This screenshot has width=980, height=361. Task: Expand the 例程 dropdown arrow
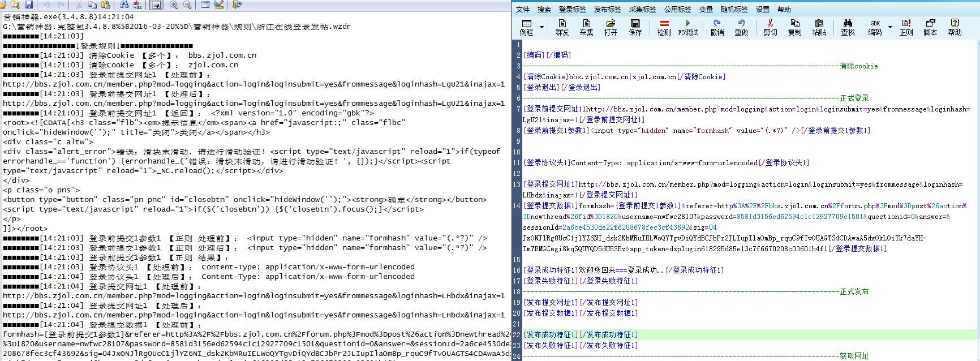click(541, 27)
